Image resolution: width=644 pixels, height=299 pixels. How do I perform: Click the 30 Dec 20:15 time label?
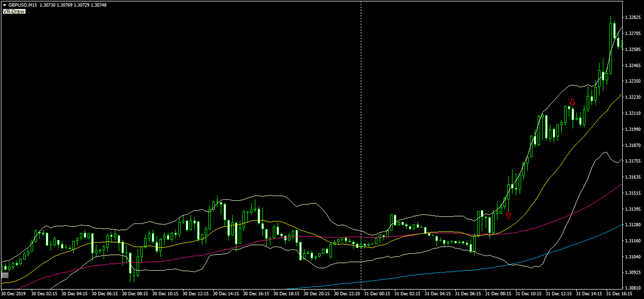click(316, 294)
